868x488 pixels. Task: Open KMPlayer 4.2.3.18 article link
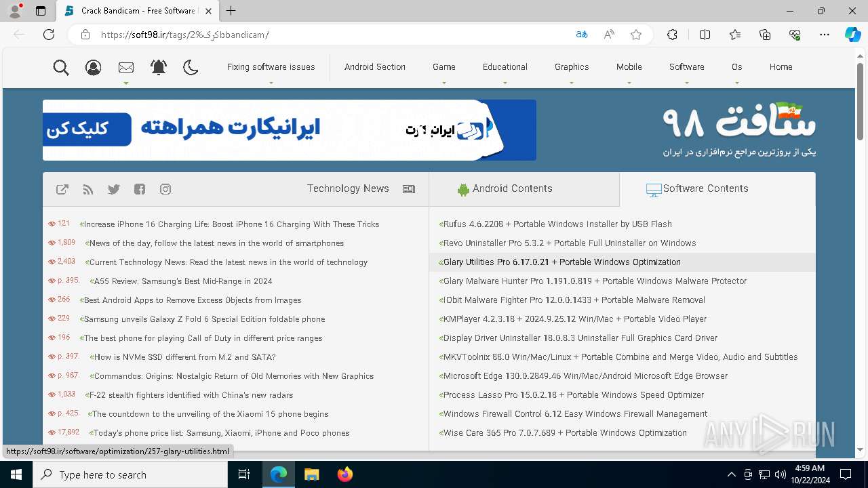(x=575, y=319)
